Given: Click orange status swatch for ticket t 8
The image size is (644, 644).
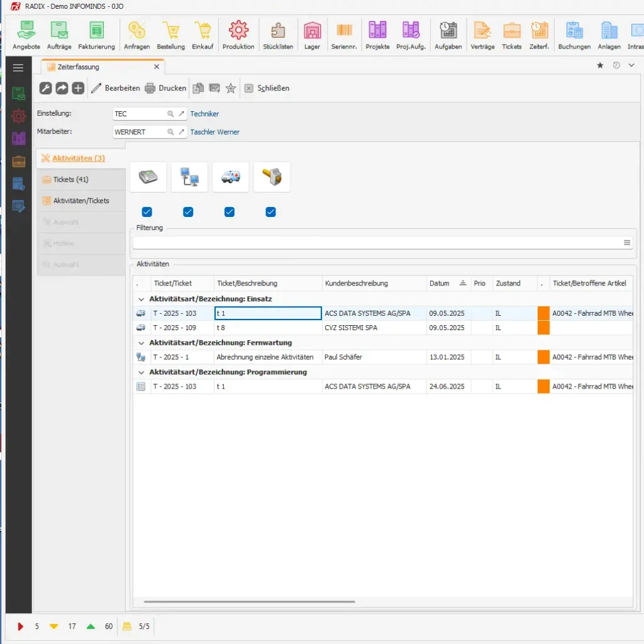Looking at the screenshot, I should click(543, 328).
